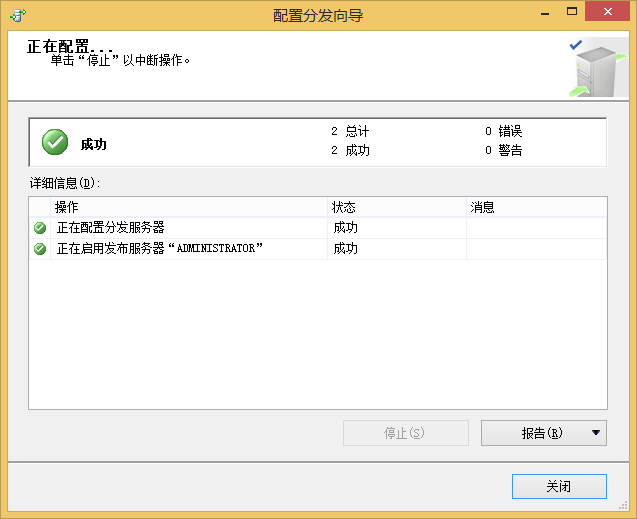Image resolution: width=637 pixels, height=519 pixels.
Task: Minimize the 配置分发向导 window
Action: 545,13
